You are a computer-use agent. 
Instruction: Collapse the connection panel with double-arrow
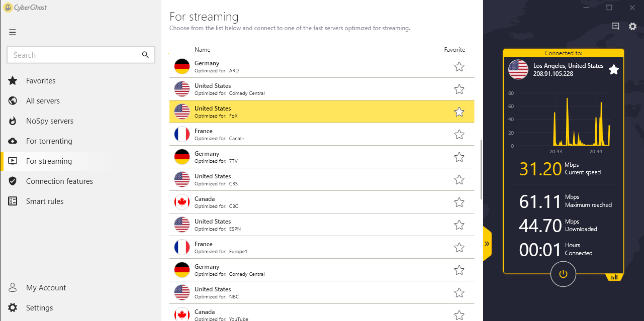[x=487, y=244]
